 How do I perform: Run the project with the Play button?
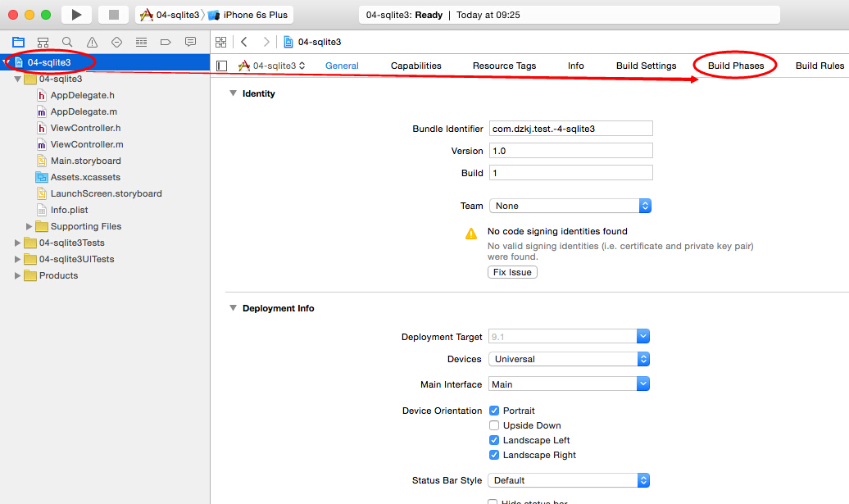76,15
